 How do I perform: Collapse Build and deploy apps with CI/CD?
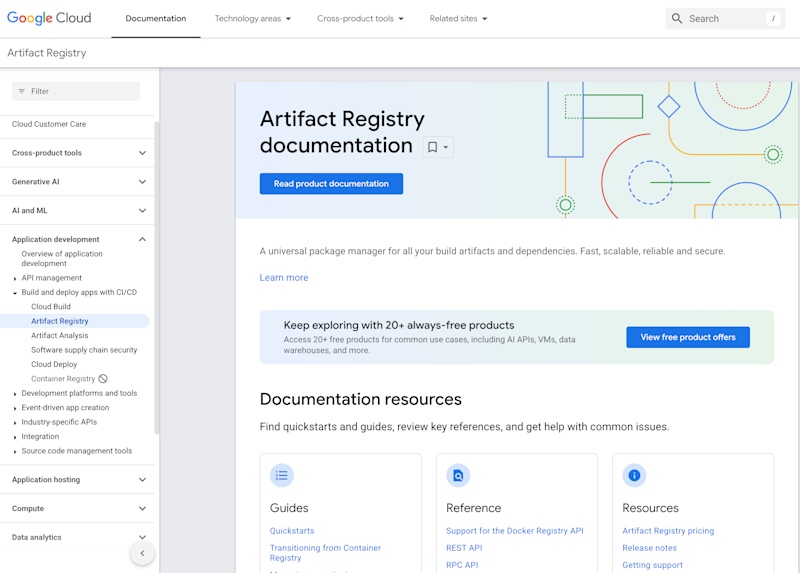pyautogui.click(x=15, y=293)
